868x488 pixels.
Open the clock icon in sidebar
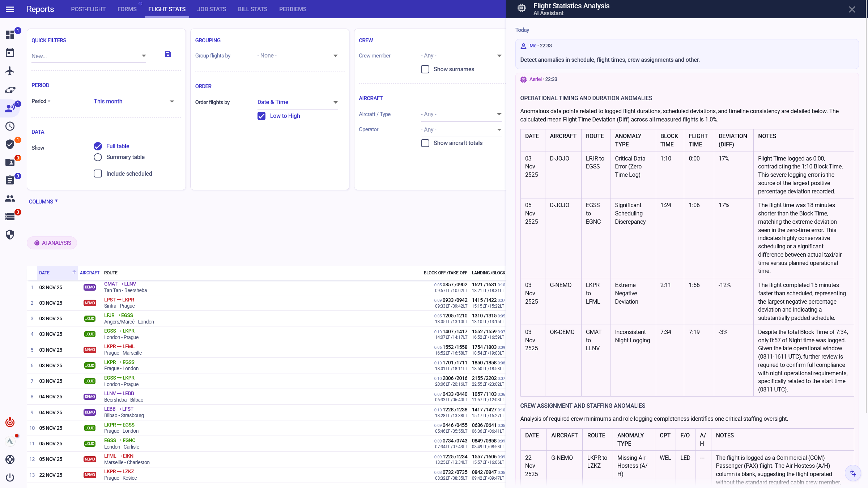10,126
